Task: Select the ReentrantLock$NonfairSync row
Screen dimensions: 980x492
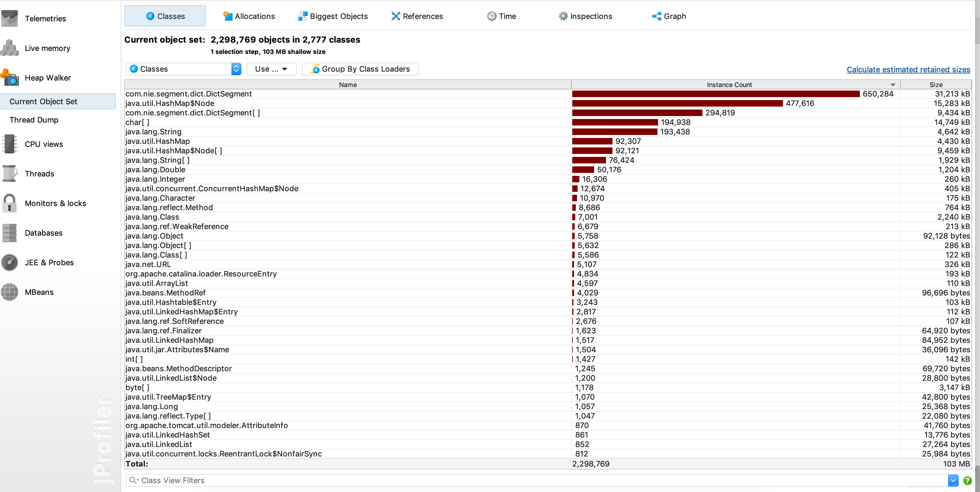Action: coord(548,454)
